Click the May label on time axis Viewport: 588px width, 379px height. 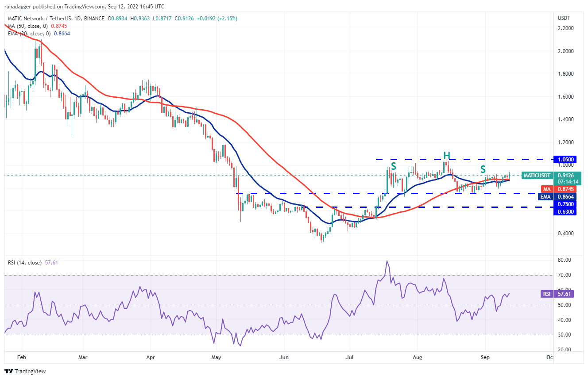click(x=216, y=356)
